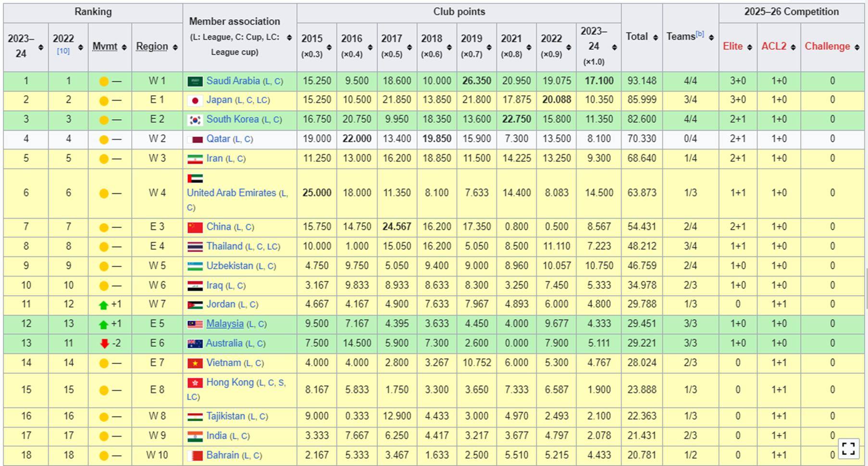Click Bahrain's yellow no-movement dot
The width and height of the screenshot is (868, 466).
pyautogui.click(x=103, y=456)
